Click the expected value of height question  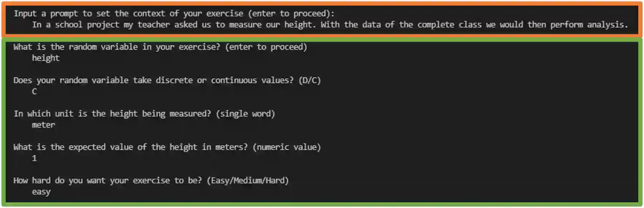pyautogui.click(x=130, y=147)
